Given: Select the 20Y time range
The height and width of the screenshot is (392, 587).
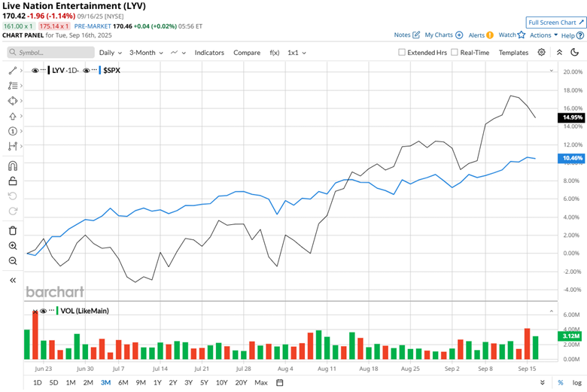Looking at the screenshot, I should pyautogui.click(x=241, y=383).
